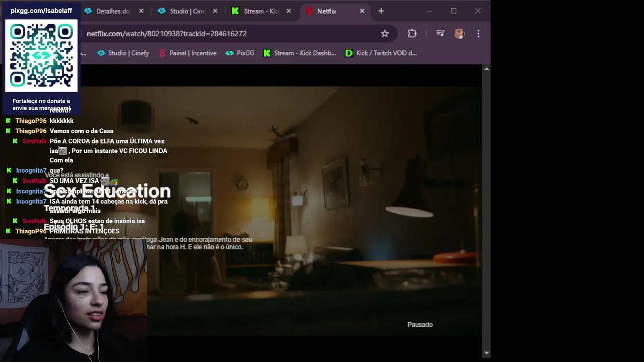
Task: Open the extensions puzzle icon
Action: coord(412,34)
